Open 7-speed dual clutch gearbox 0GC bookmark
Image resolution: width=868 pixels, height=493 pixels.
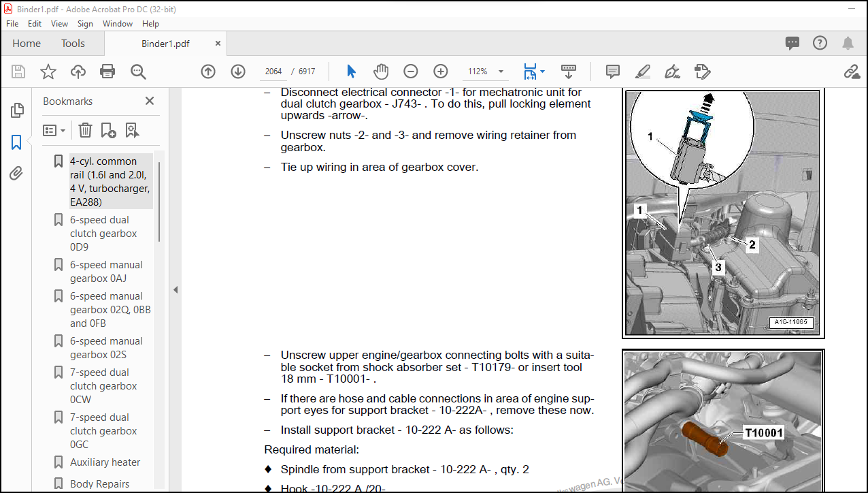pos(103,430)
